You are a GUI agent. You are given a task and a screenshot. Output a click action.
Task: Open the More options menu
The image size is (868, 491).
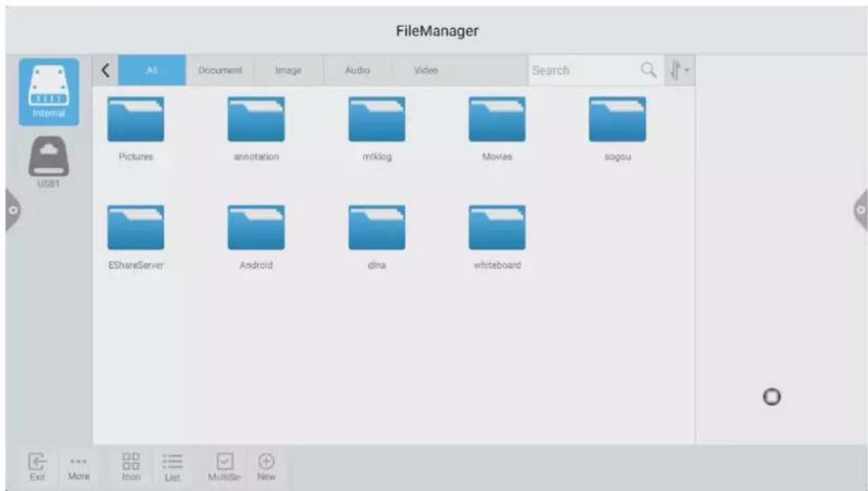[79, 466]
